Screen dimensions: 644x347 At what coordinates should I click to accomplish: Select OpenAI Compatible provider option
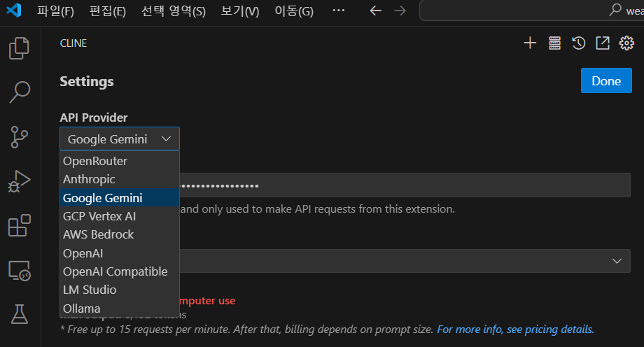[120, 271]
